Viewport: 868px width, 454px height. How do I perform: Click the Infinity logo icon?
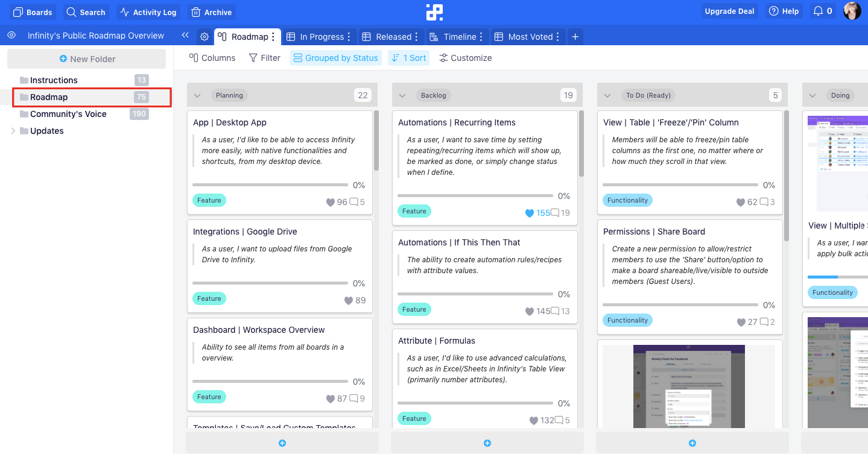434,12
